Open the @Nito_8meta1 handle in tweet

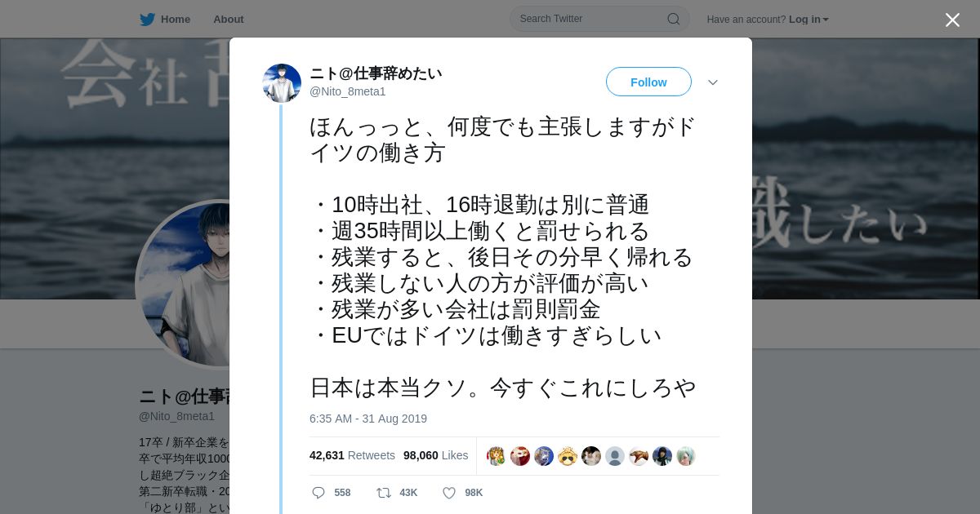pos(348,91)
